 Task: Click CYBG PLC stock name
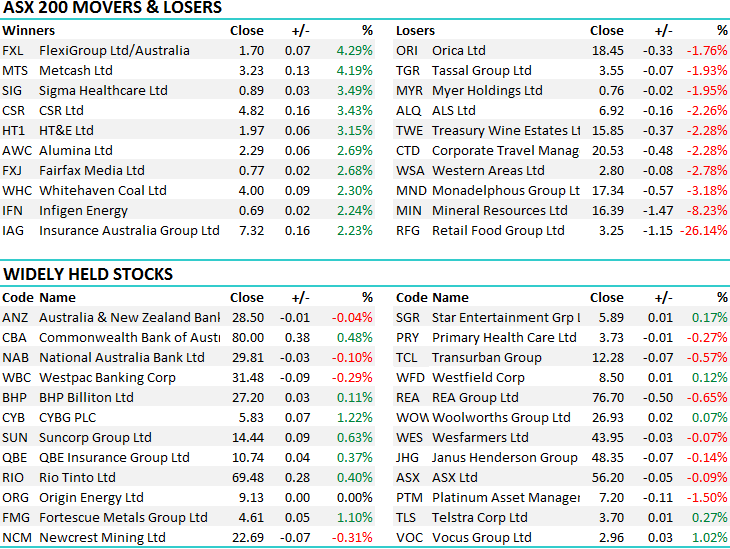[x=68, y=418]
